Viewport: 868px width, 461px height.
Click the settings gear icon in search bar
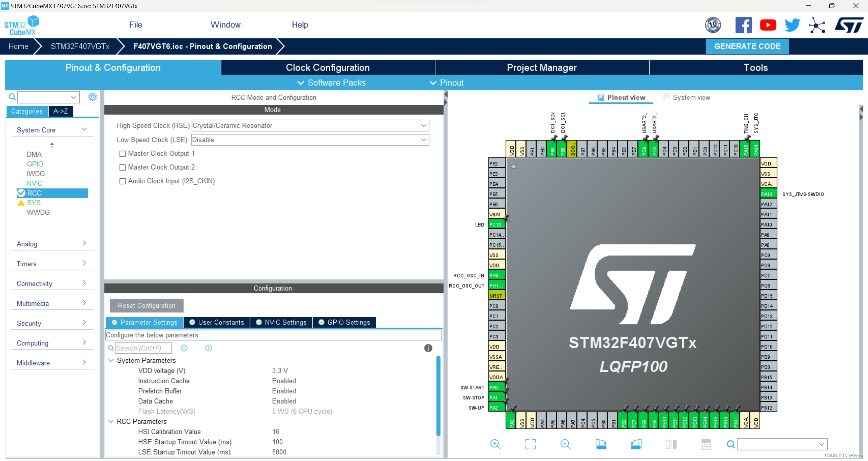pos(92,97)
